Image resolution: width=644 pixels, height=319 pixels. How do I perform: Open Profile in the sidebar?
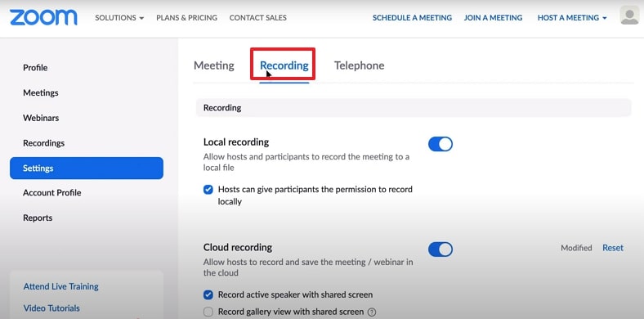35,67
